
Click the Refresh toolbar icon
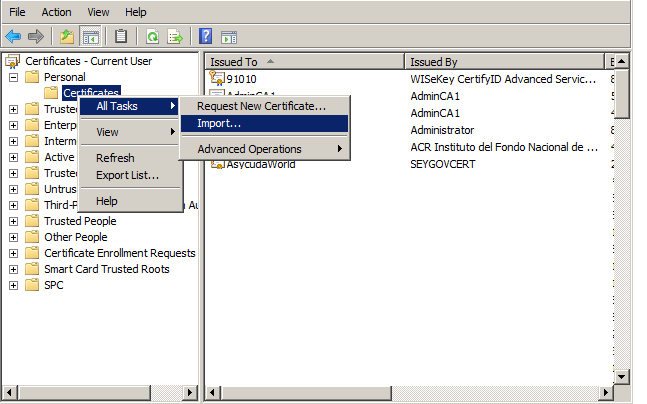(152, 36)
